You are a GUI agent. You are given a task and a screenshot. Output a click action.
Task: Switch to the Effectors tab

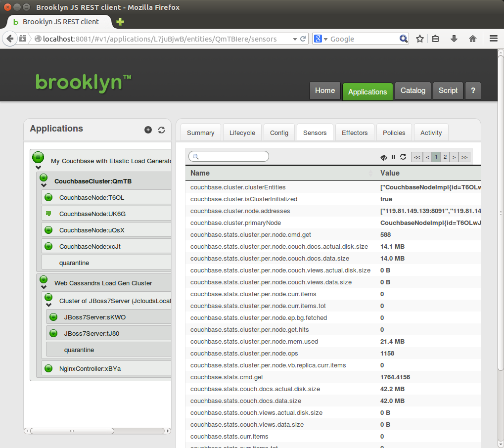pyautogui.click(x=355, y=133)
